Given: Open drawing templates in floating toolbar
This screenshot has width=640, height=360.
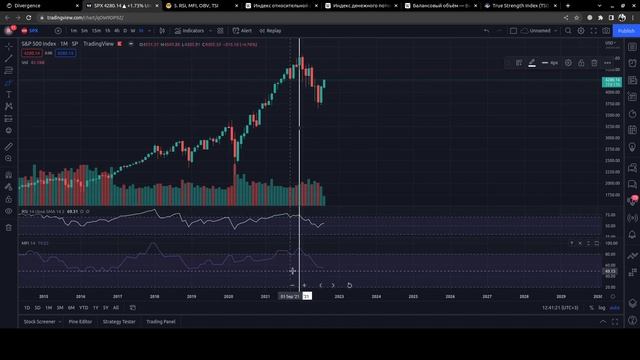Looking at the screenshot, I should pyautogui.click(x=519, y=63).
